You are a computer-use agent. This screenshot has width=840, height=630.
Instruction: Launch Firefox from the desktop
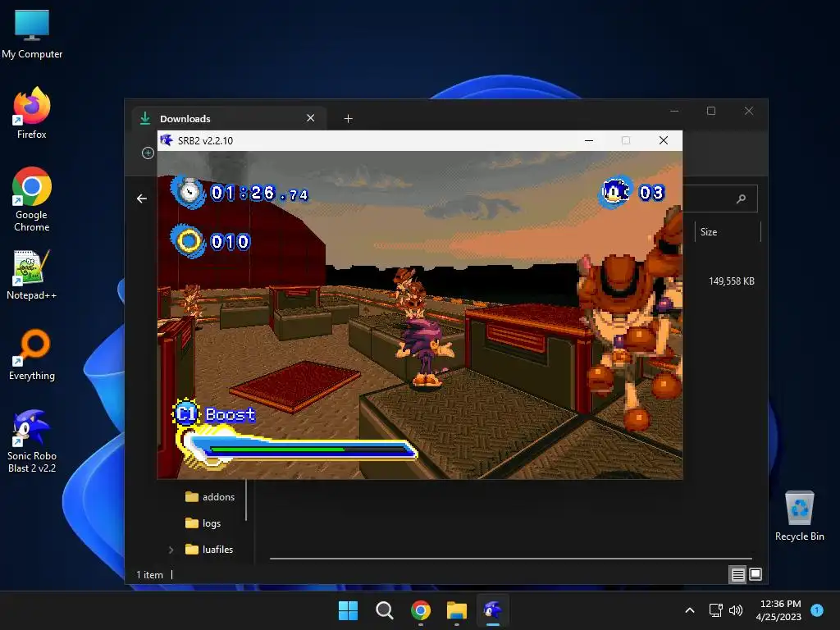click(x=32, y=113)
